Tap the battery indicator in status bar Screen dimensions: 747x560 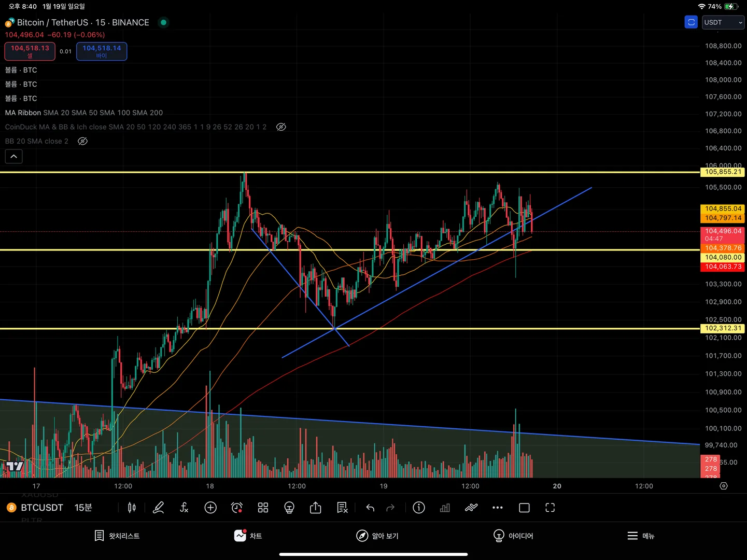point(731,7)
